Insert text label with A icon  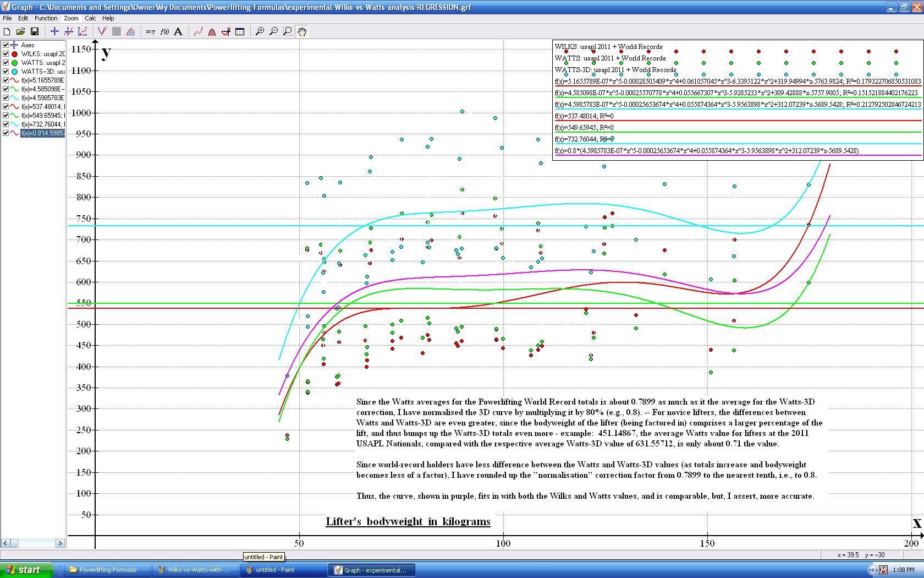click(x=178, y=31)
